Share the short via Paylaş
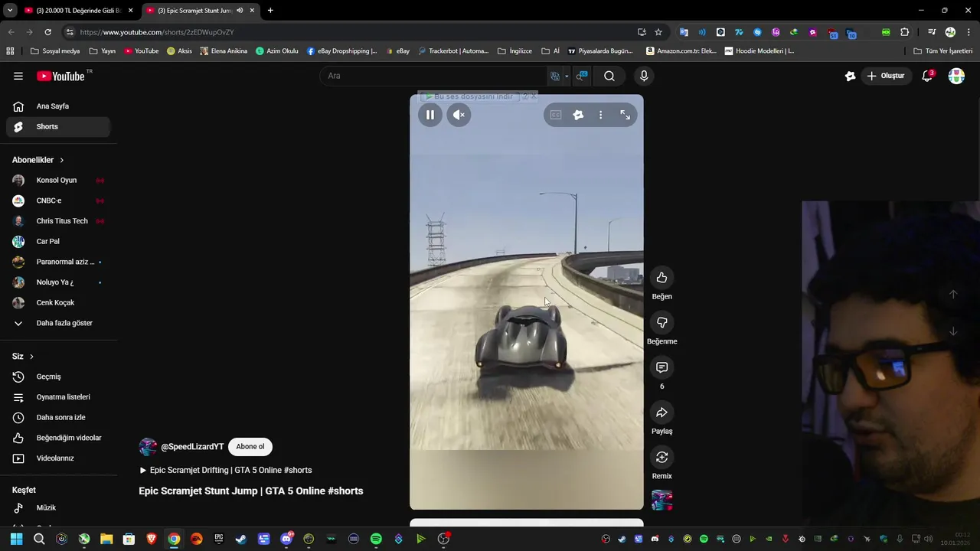980x551 pixels. (661, 412)
